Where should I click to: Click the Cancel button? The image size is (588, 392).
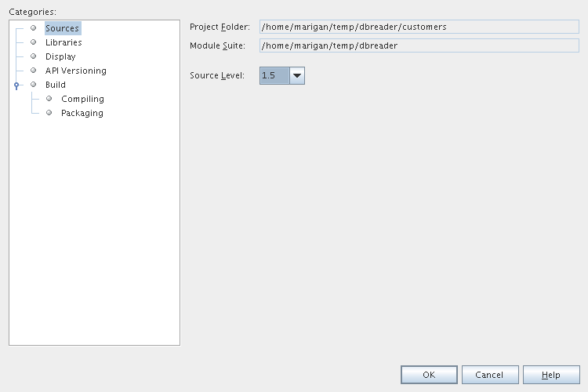pos(490,375)
